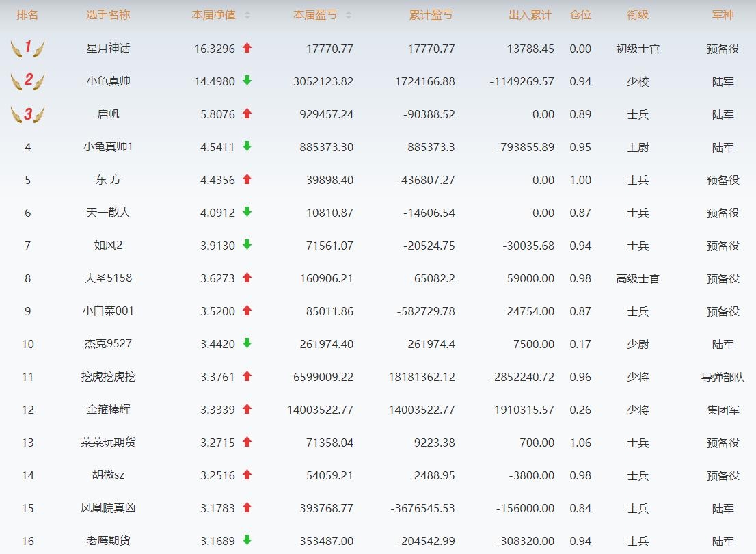Screen dimensions: 756x554
Task: Select deposit value 1910315.57
Action: 524,410
